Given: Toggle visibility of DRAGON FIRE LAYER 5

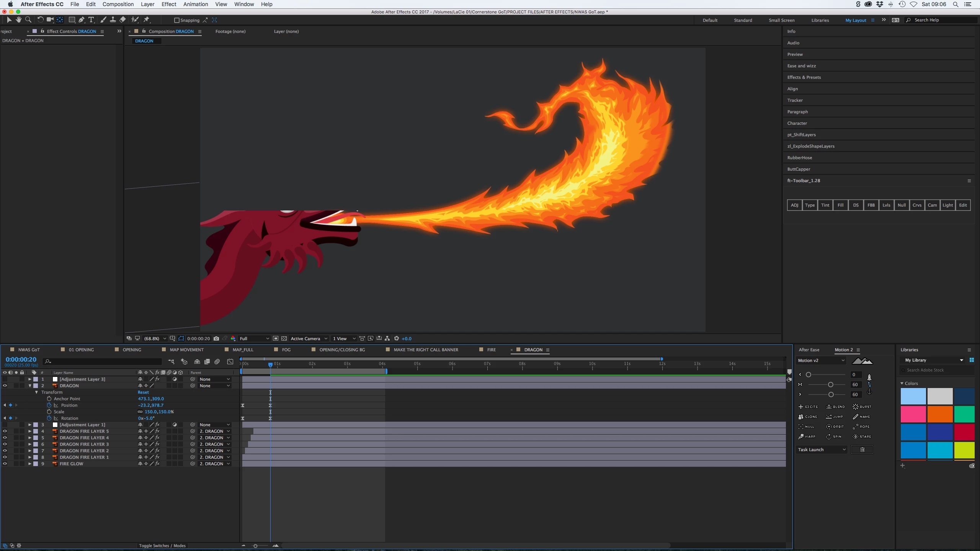Looking at the screenshot, I should [5, 431].
